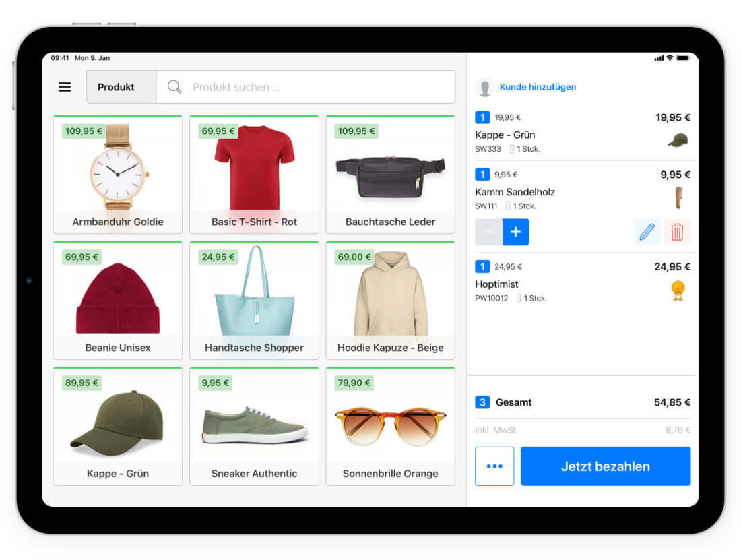Select Kamm Sandelholz cart line name
Image resolution: width=741 pixels, height=560 pixels.
[x=515, y=192]
